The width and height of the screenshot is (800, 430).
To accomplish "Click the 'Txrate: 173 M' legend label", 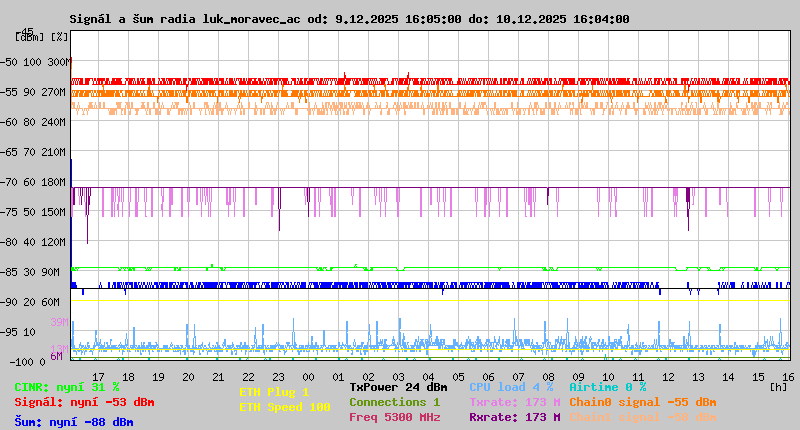I will click(x=515, y=402).
